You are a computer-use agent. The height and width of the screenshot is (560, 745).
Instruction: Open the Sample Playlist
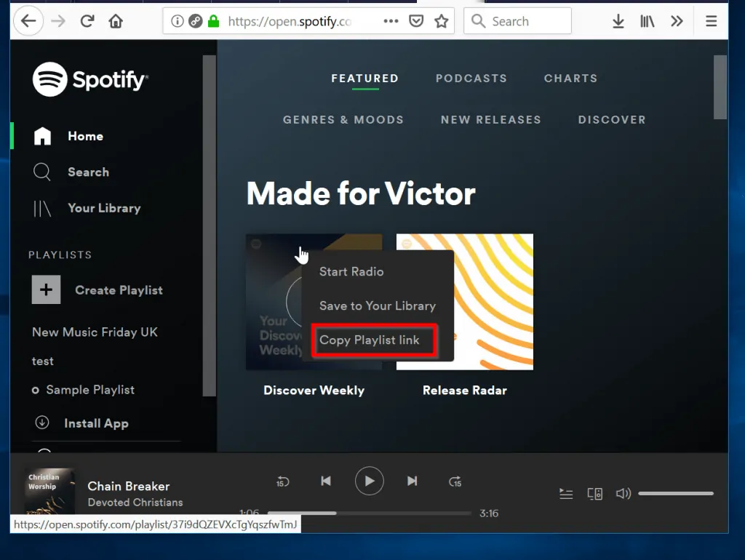click(x=90, y=390)
